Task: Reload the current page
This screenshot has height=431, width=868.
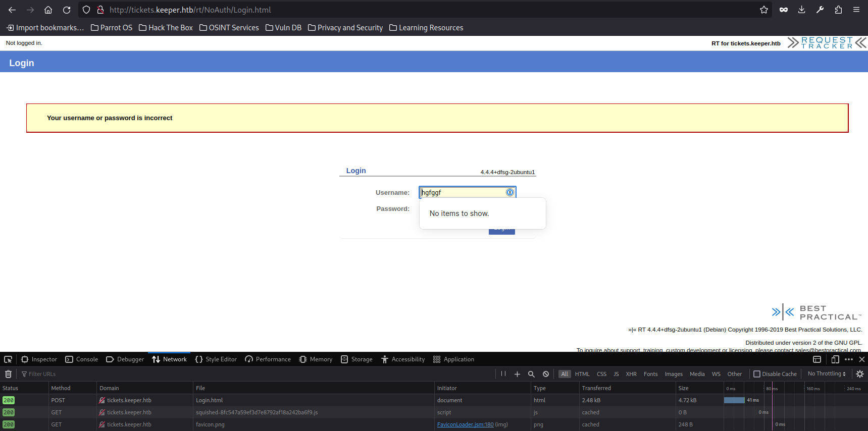Action: (x=67, y=10)
